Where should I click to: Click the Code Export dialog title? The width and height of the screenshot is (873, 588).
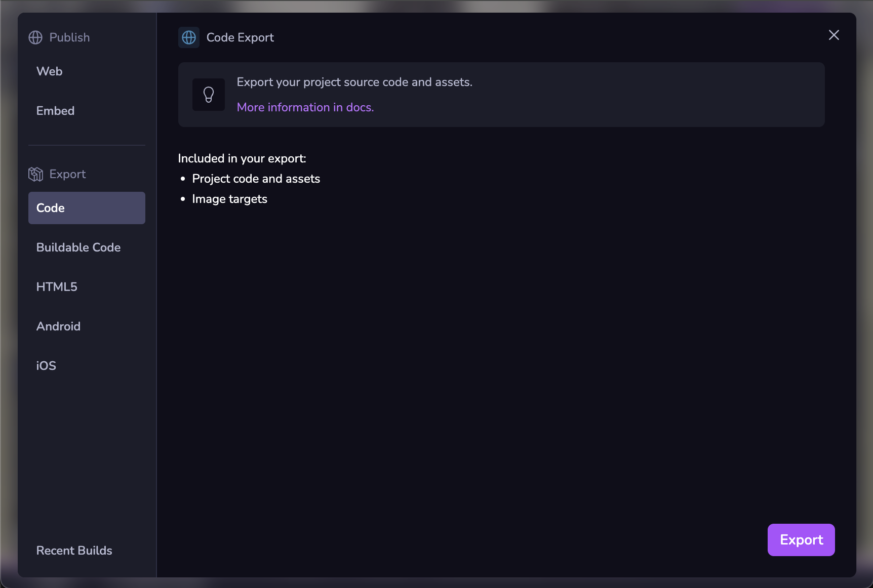[x=240, y=37]
